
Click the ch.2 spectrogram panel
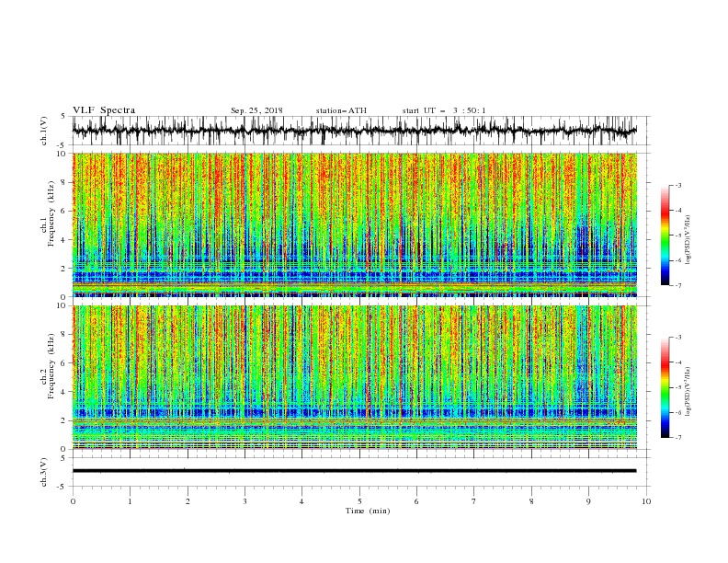click(355, 377)
